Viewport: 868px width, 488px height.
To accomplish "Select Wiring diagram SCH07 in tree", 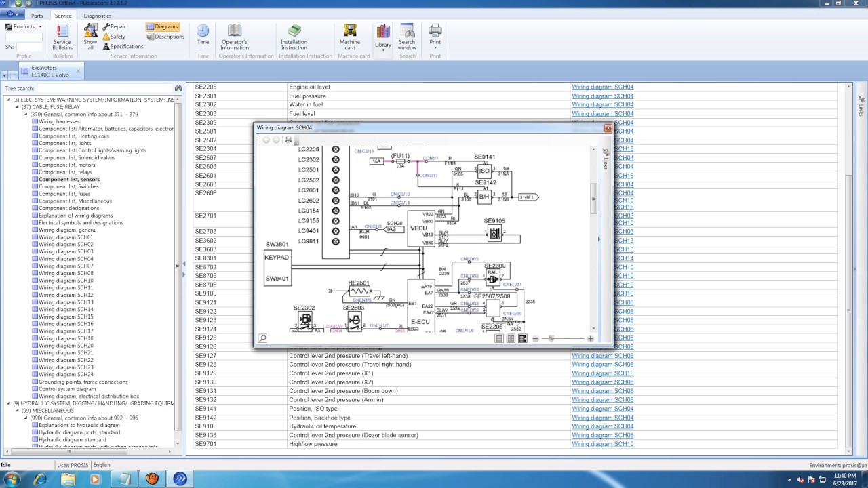I will (66, 266).
